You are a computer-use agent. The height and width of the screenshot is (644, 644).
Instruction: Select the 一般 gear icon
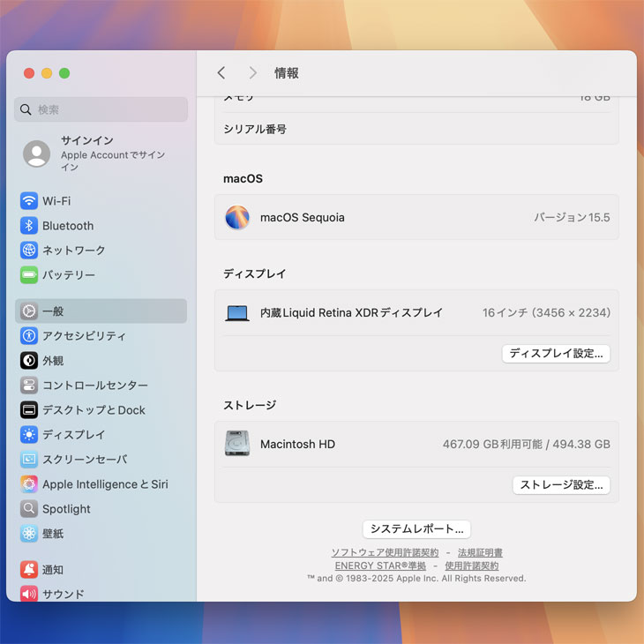[x=29, y=311]
